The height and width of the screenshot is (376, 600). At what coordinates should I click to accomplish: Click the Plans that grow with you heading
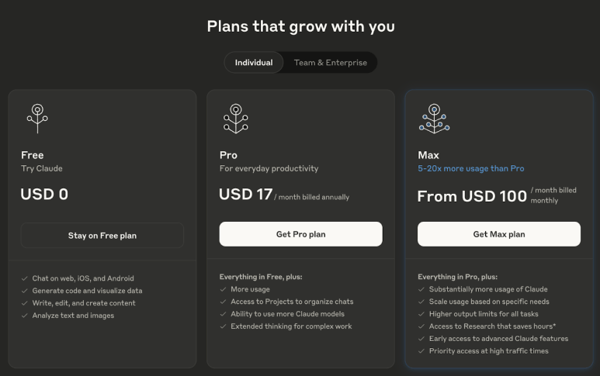pos(301,26)
